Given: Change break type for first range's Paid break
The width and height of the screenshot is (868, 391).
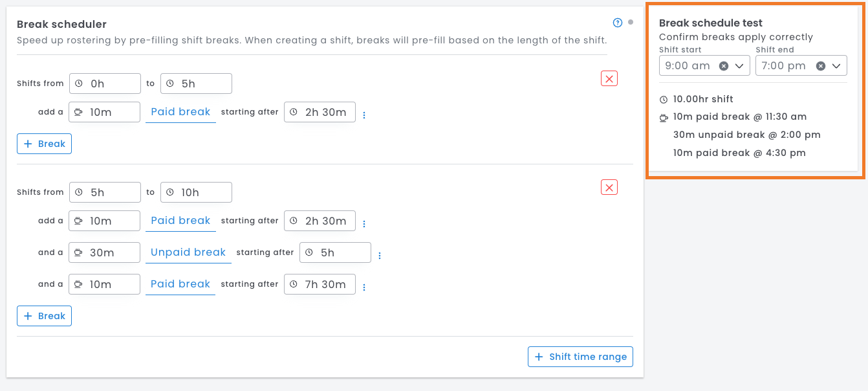Looking at the screenshot, I should pos(180,112).
